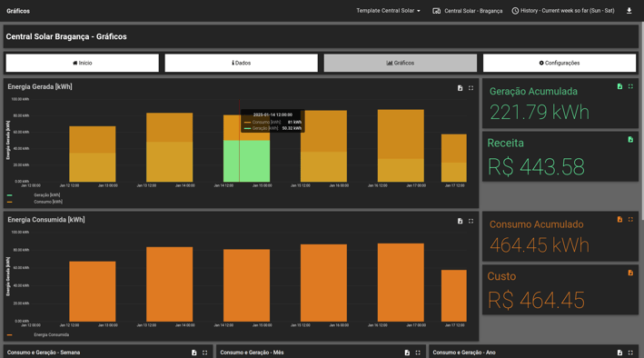The width and height of the screenshot is (644, 358).
Task: Export data from Energia Consumida widget
Action: point(460,221)
